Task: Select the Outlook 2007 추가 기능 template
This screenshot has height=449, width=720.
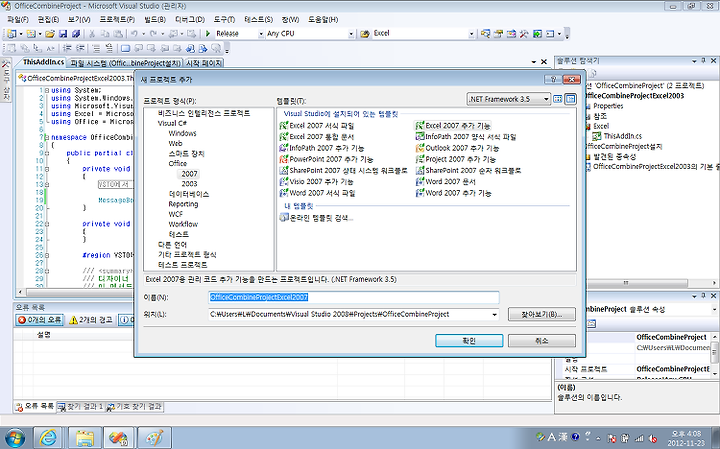Action: coord(457,148)
